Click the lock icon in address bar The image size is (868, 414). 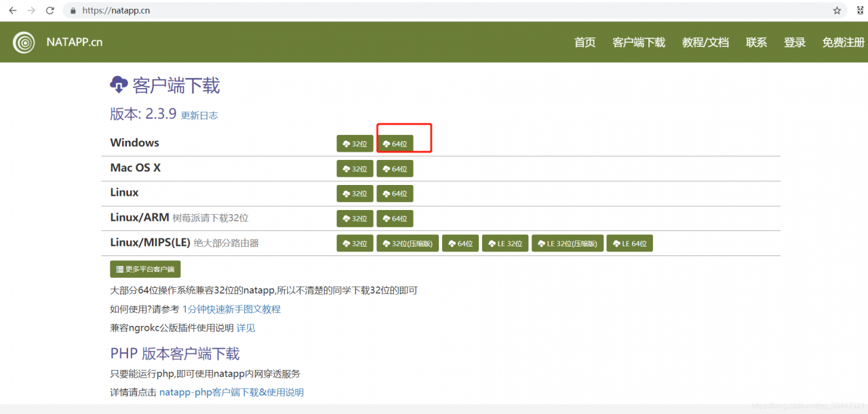click(x=73, y=11)
